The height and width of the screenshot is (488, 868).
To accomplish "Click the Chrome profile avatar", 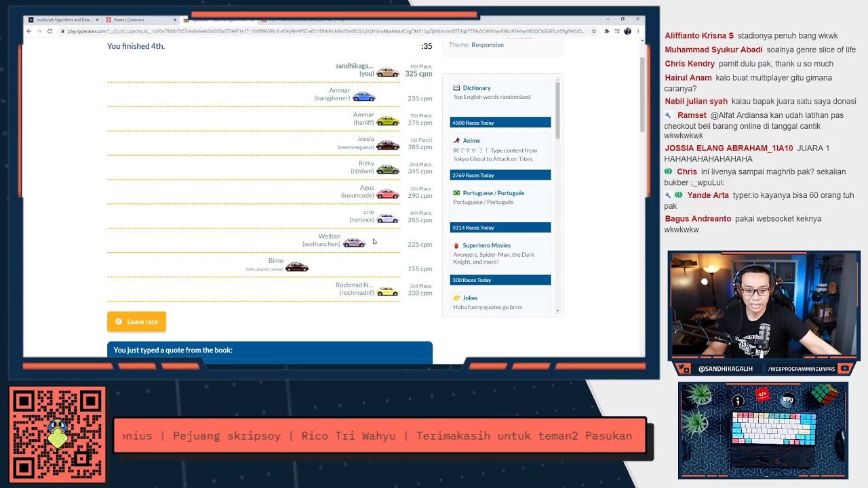I will tap(627, 31).
